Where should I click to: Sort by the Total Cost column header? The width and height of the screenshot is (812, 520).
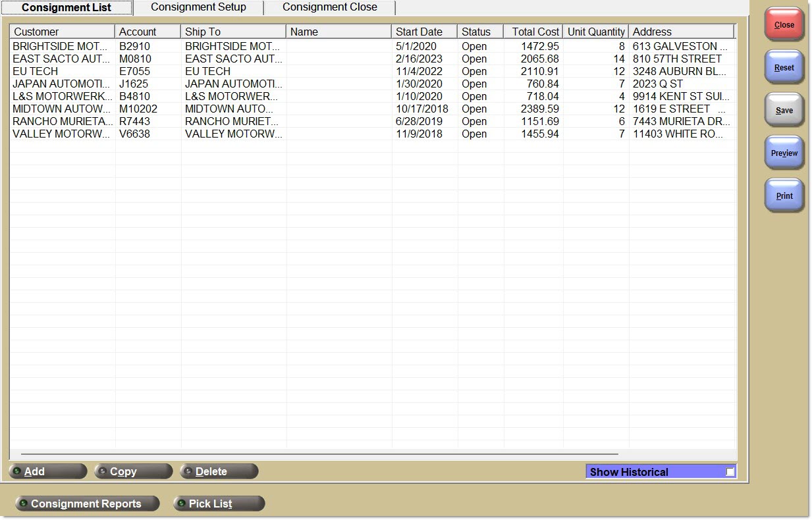point(533,32)
